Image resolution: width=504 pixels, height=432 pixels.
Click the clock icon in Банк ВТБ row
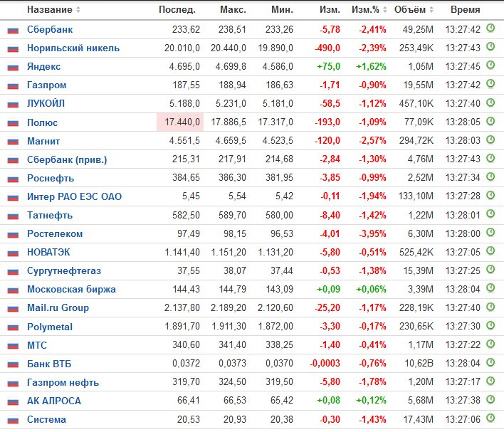click(490, 362)
